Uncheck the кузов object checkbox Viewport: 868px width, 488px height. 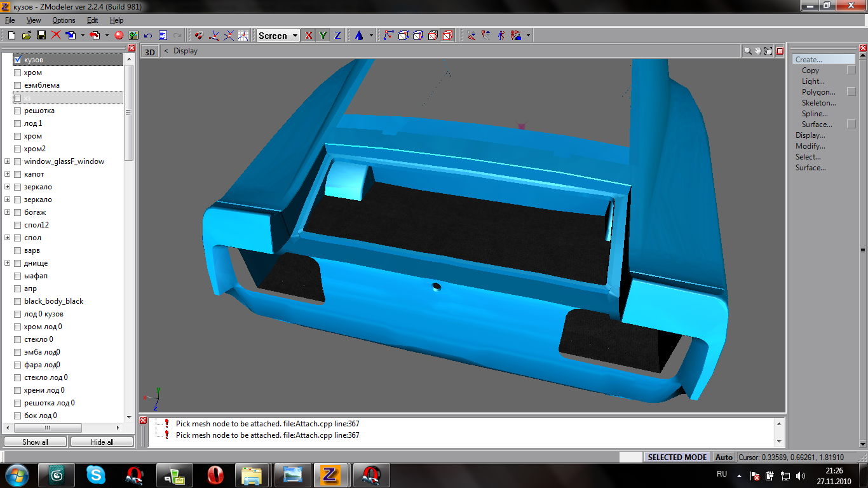[x=18, y=60]
